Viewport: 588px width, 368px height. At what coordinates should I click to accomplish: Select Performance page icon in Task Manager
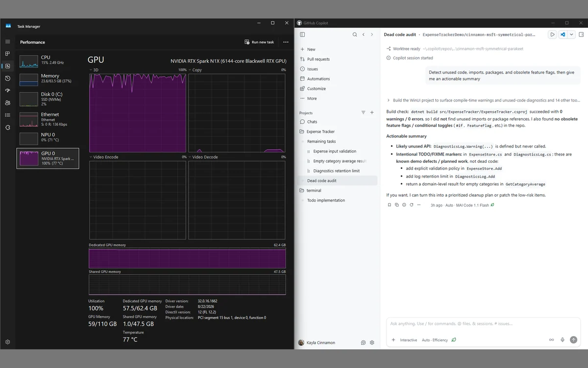pos(7,66)
